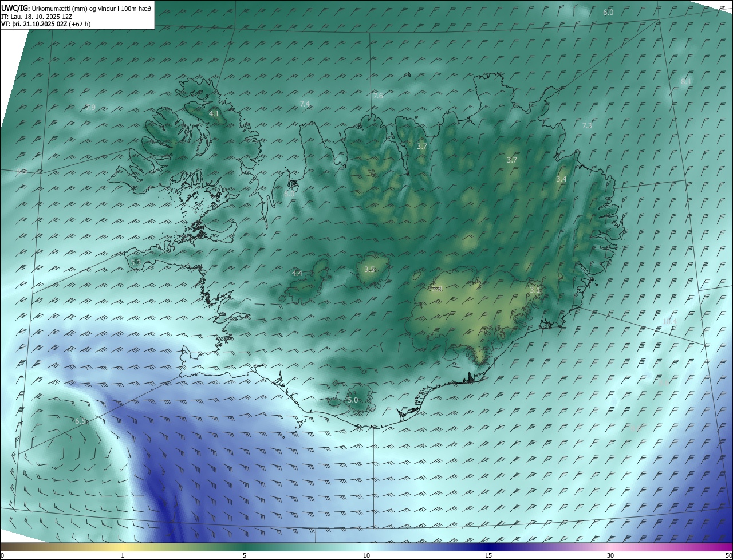Click the 'IT: Lau. 18. 10. 2025 12Z' line
The image size is (733, 560).
(x=37, y=17)
